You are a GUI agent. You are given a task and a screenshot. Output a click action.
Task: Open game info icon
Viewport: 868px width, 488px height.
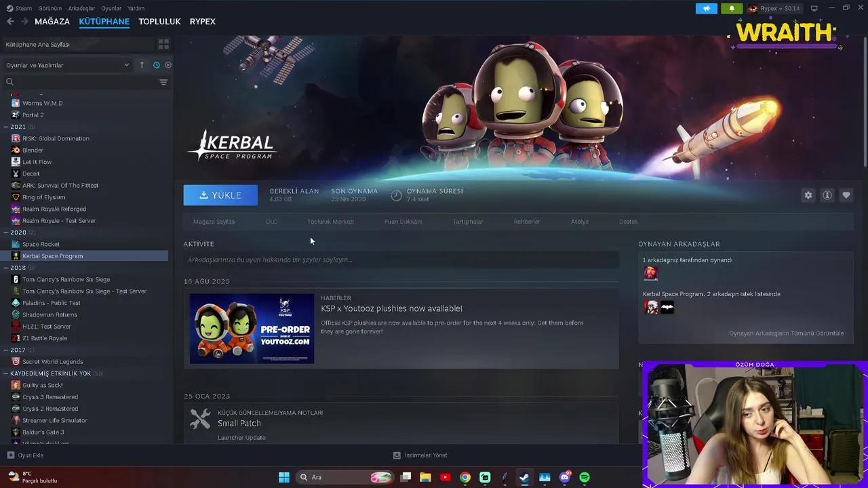827,195
